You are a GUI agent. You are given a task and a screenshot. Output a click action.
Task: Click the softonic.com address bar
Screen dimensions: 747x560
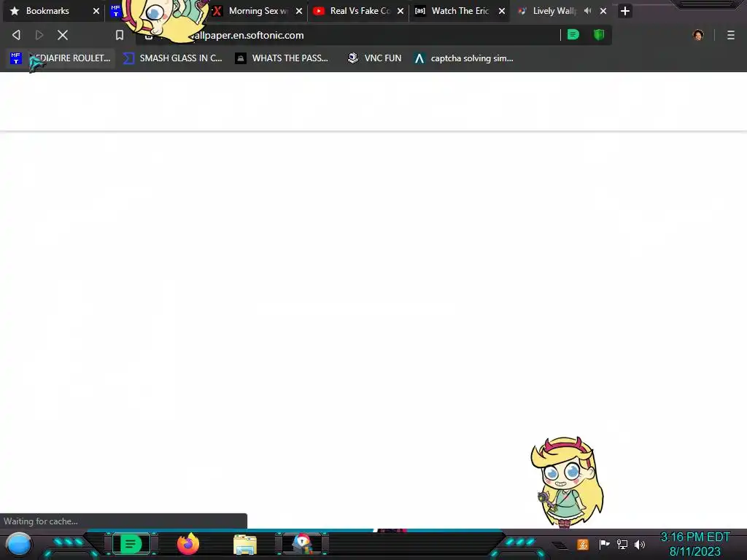click(x=348, y=35)
